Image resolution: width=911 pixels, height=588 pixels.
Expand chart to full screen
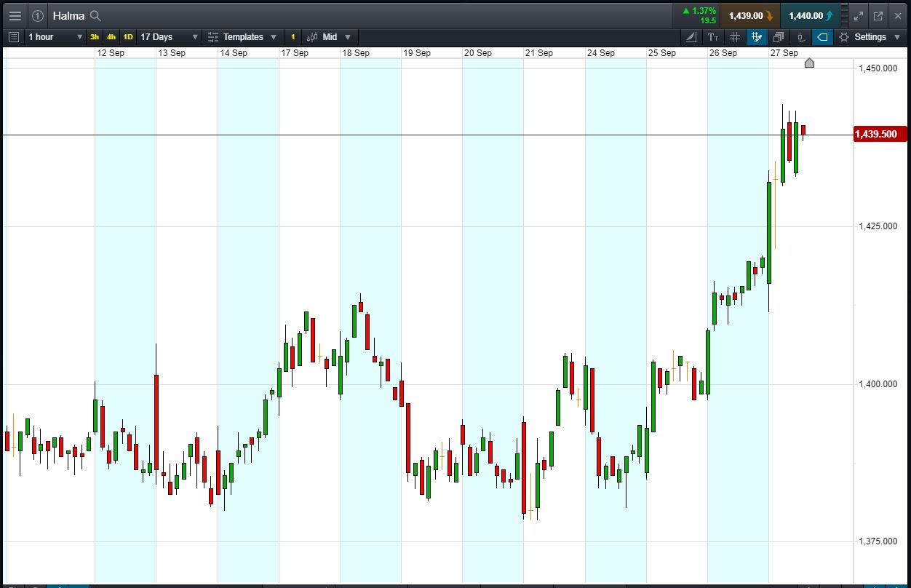(859, 15)
